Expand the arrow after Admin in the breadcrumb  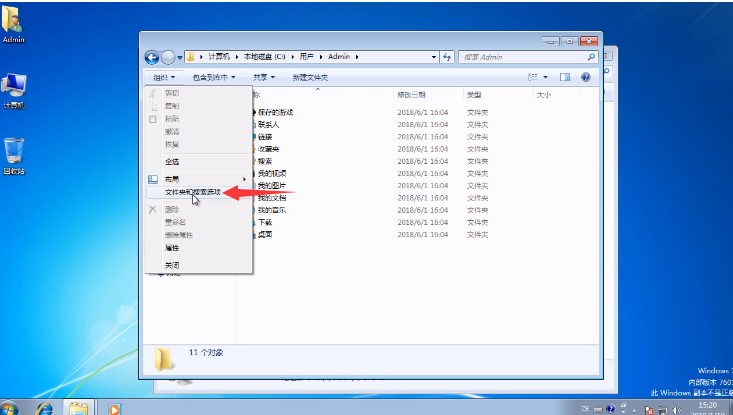click(357, 57)
